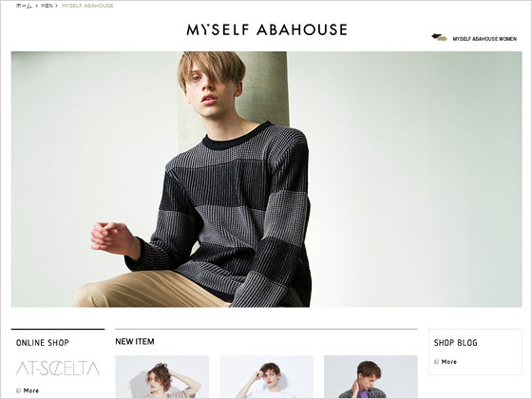532x399 pixels.
Task: Click the shoe icon beside WOMEN link
Action: 439,37
